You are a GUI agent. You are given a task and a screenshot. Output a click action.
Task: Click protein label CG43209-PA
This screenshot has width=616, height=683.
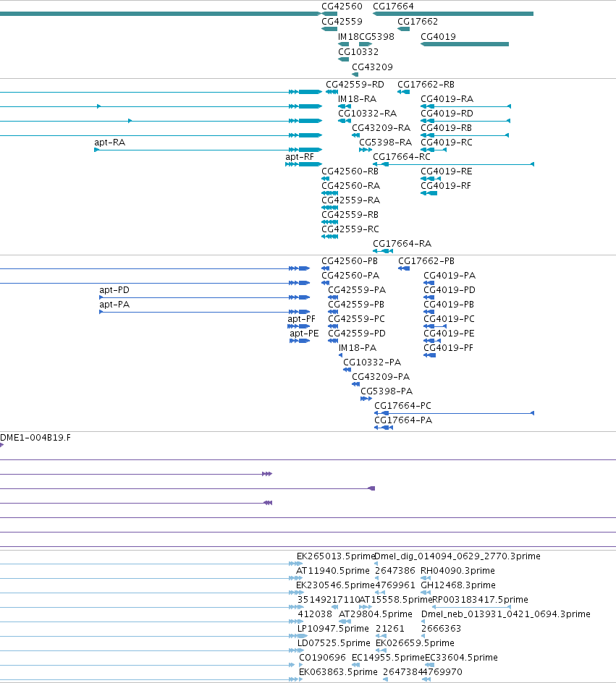(381, 377)
